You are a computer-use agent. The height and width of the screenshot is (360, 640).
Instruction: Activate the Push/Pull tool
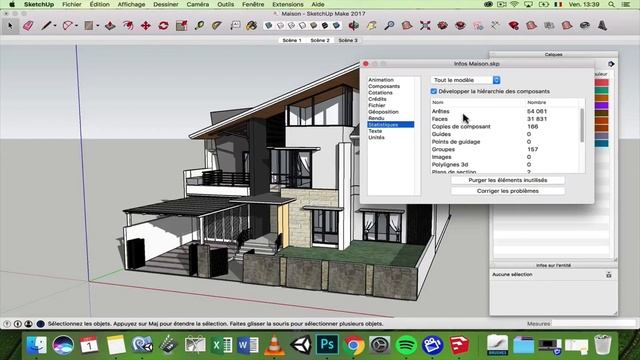pos(110,26)
